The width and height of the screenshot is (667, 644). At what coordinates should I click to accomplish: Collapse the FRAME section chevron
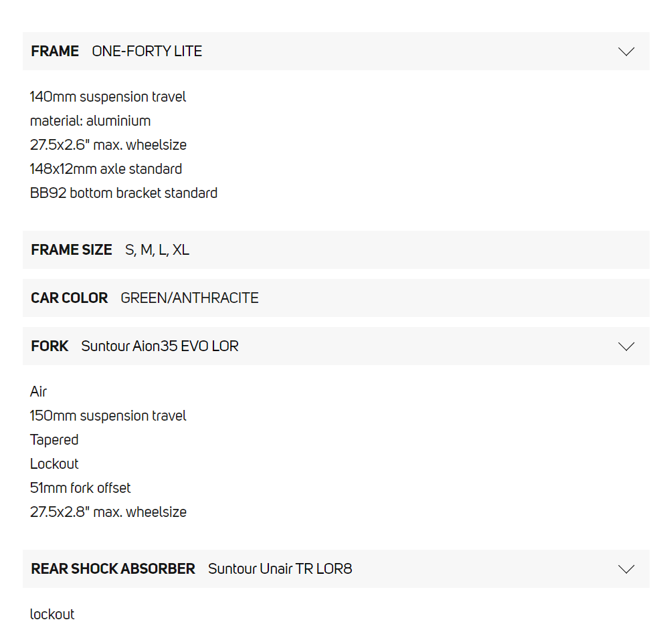point(626,51)
